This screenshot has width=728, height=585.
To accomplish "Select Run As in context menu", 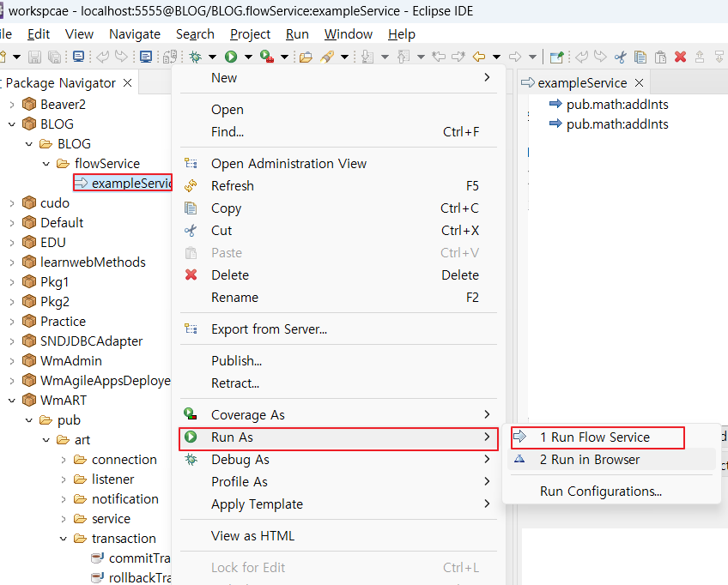I will pos(338,437).
